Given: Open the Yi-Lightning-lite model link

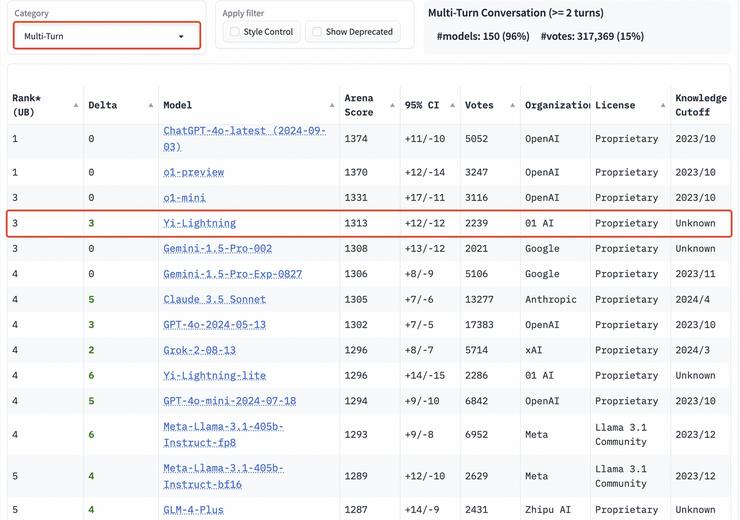Looking at the screenshot, I should click(x=215, y=376).
